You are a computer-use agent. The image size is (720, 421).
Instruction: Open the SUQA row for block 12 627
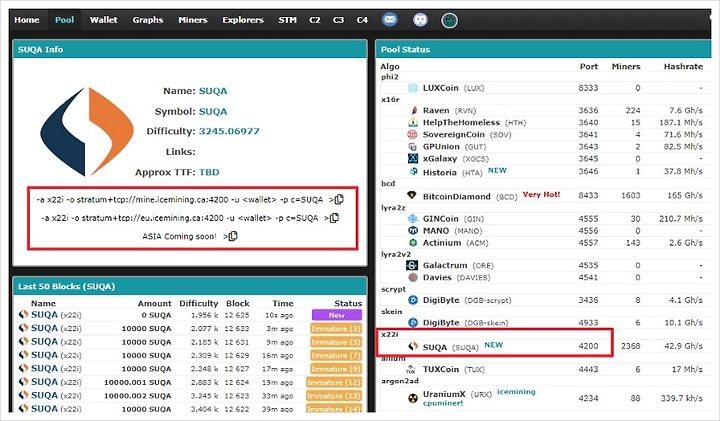(190, 369)
